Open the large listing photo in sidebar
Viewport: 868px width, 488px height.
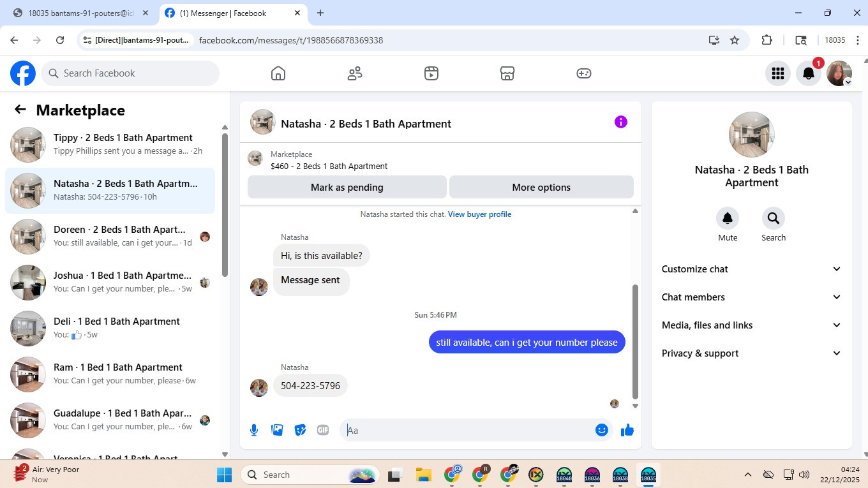(x=752, y=135)
